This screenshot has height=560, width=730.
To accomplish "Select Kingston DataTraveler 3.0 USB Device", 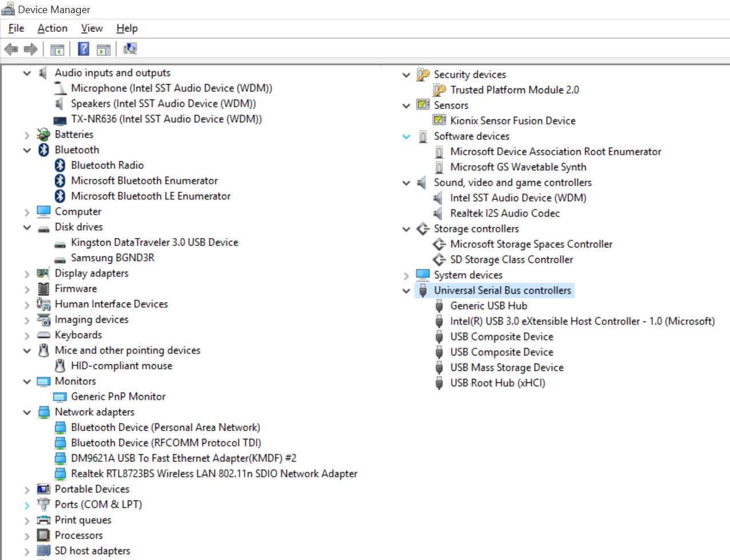I will (154, 242).
